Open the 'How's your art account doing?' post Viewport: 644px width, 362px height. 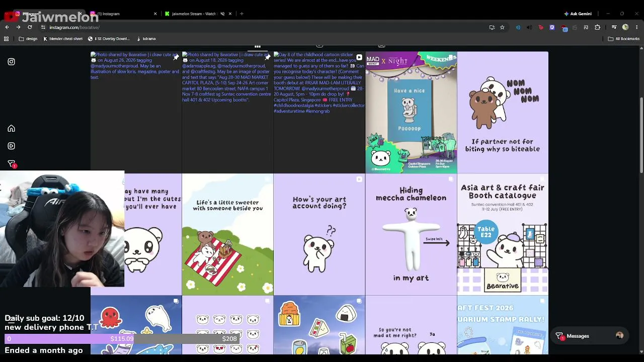[x=319, y=234]
